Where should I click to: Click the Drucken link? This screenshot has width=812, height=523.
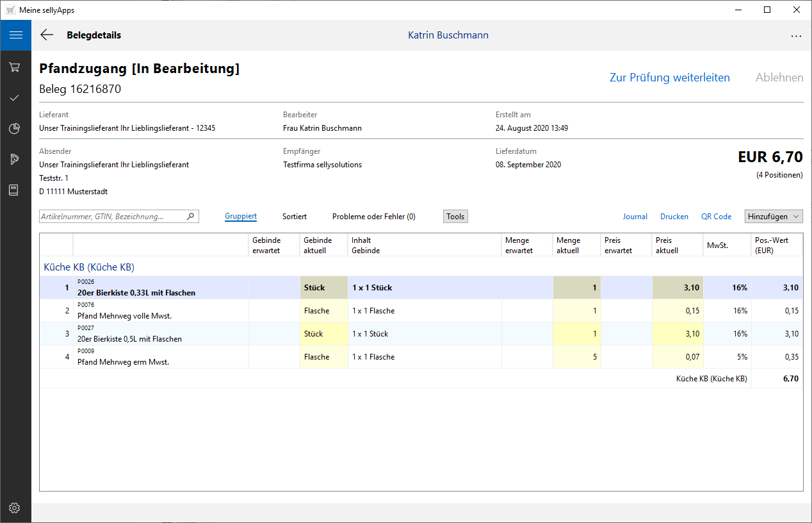tap(674, 217)
